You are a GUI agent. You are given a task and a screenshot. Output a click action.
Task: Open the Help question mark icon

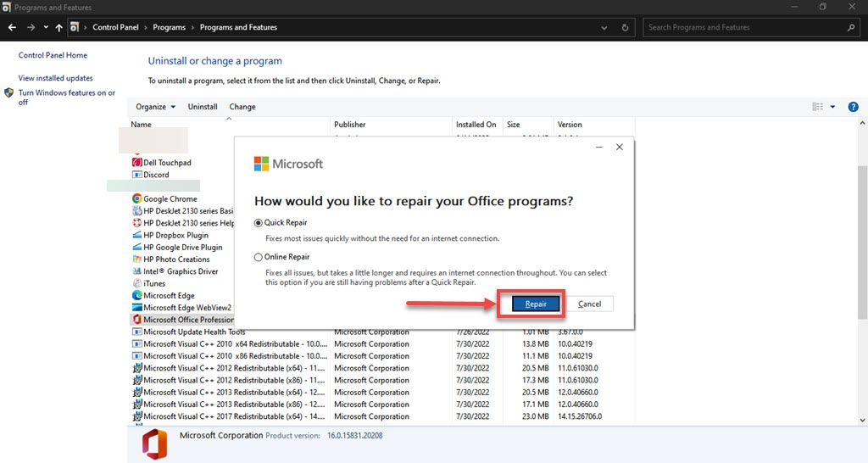click(853, 107)
